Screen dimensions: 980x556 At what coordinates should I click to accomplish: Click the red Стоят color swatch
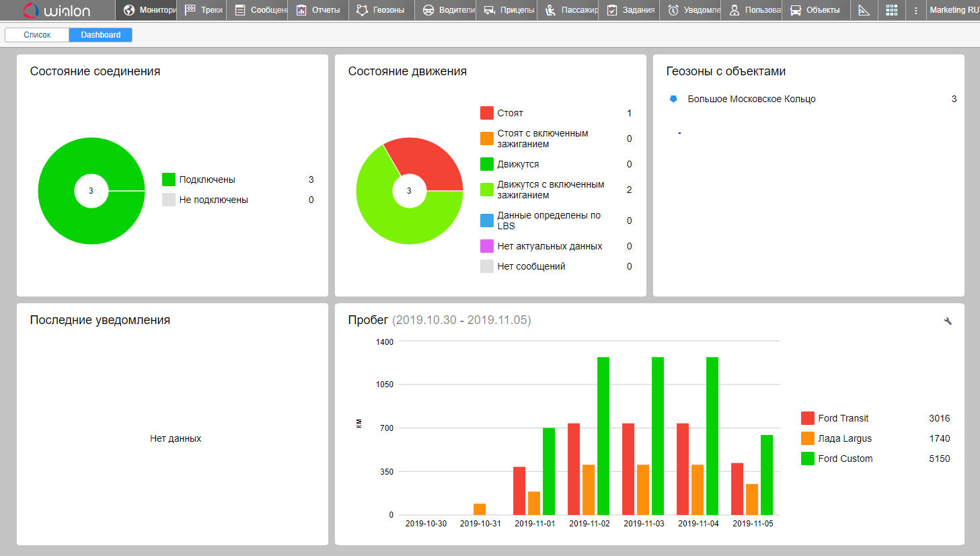(487, 113)
